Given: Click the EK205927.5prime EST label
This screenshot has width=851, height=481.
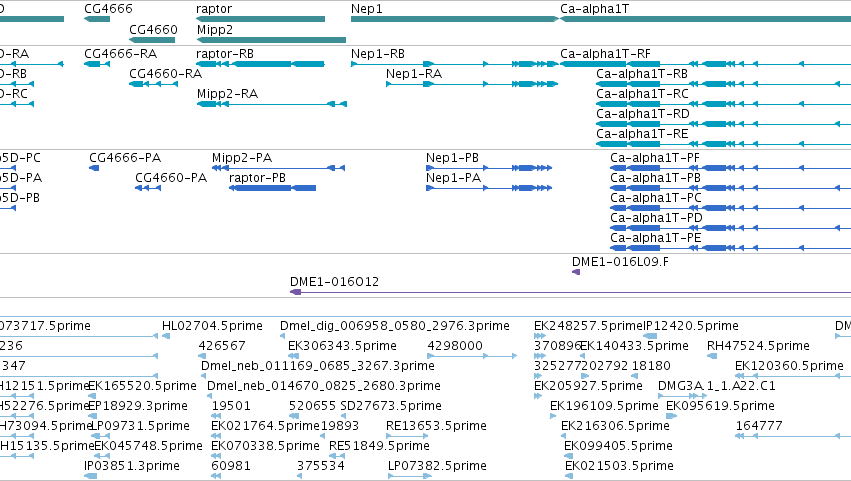Looking at the screenshot, I should [x=588, y=387].
